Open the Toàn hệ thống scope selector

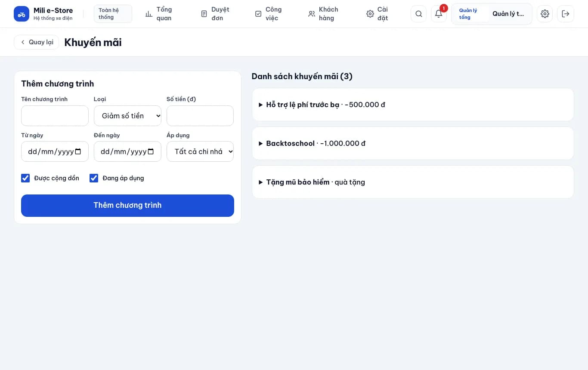pyautogui.click(x=113, y=14)
